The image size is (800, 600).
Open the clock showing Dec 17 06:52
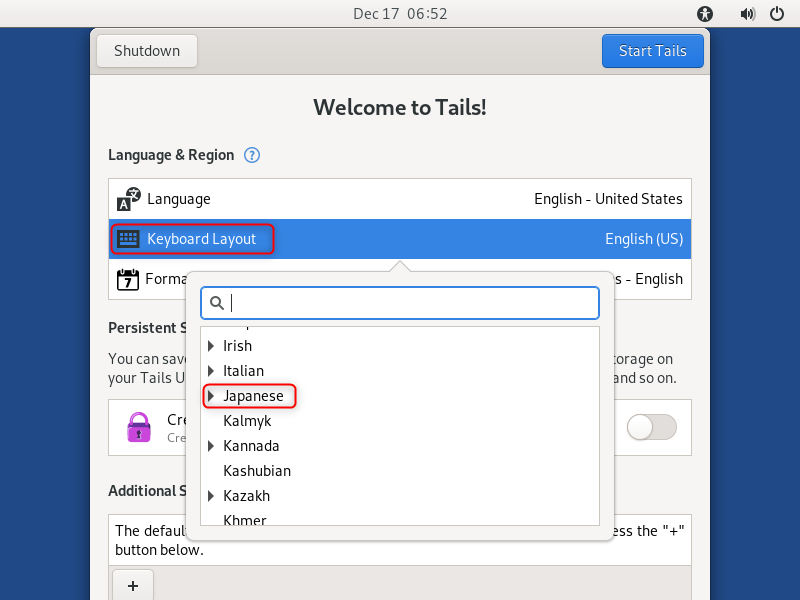click(400, 14)
